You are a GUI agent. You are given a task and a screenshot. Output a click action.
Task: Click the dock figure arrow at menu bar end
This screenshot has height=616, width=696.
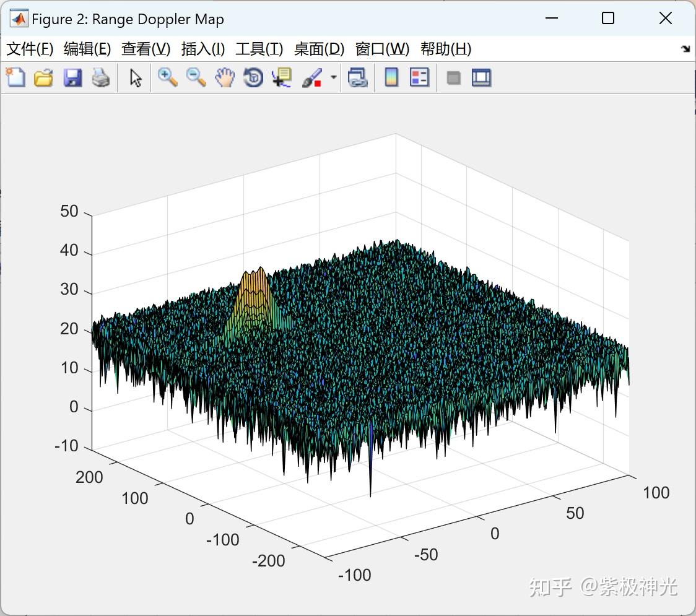click(x=686, y=49)
